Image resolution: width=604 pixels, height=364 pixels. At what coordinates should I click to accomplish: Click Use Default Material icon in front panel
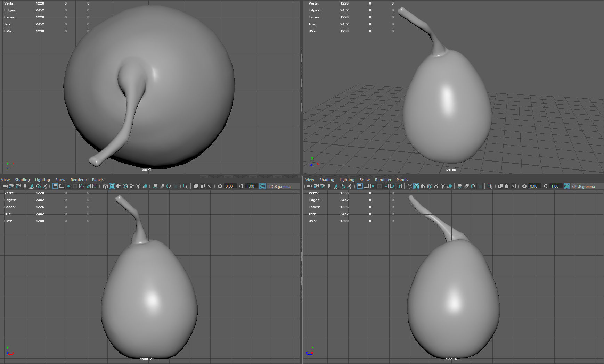tap(119, 186)
